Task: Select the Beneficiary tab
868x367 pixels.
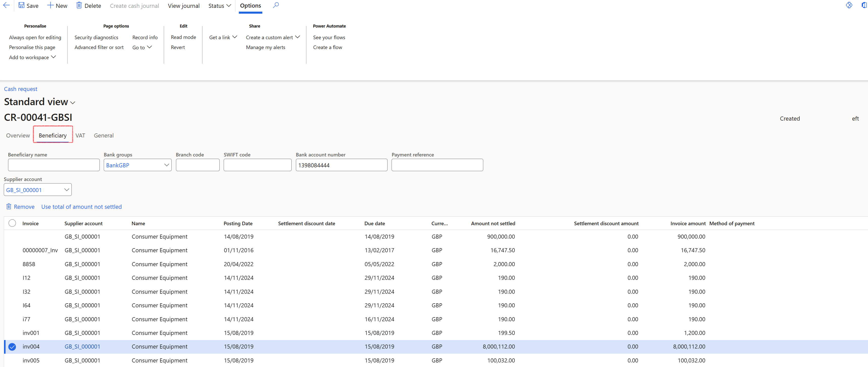Action: click(x=53, y=135)
